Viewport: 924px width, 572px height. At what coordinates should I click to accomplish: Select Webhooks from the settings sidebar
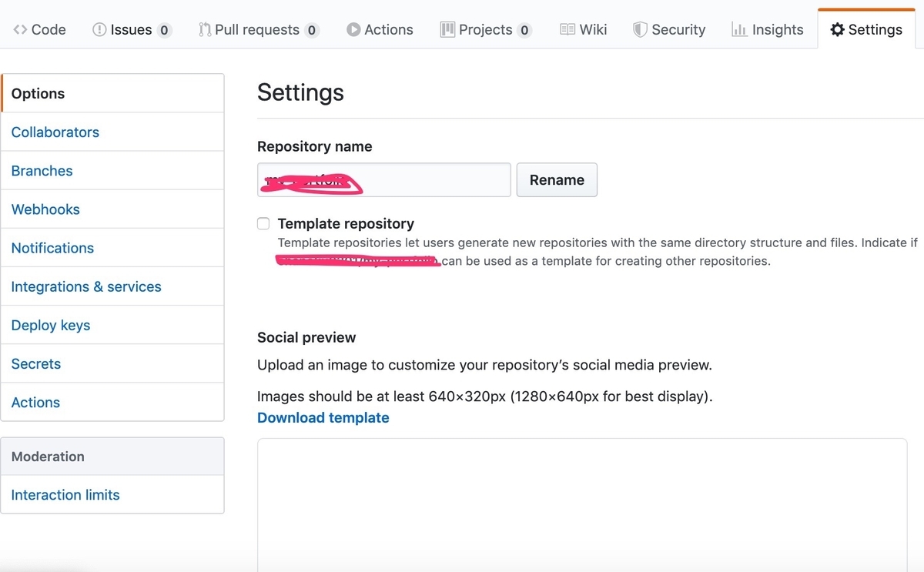(x=45, y=209)
